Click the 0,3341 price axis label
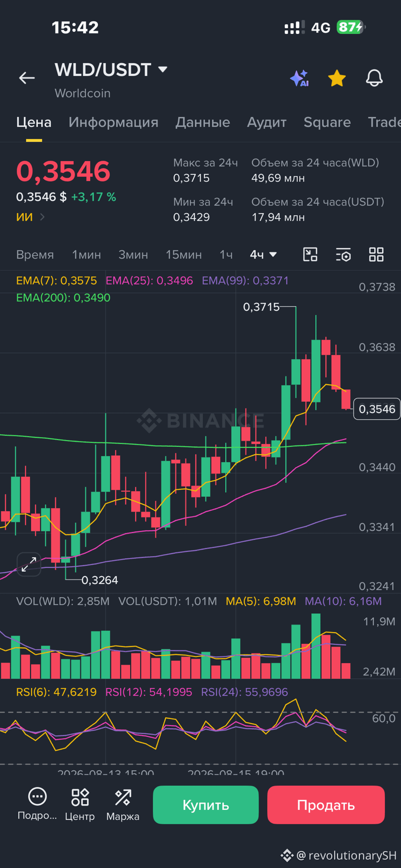 click(377, 527)
